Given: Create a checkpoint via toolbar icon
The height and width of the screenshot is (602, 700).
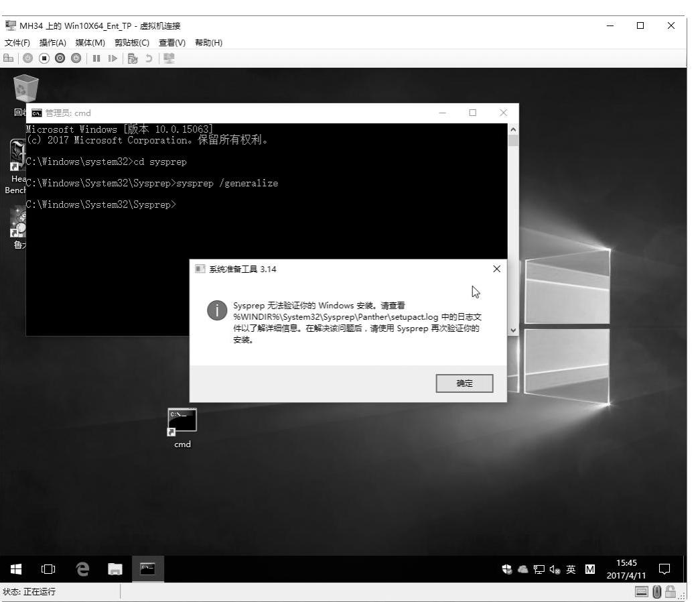Looking at the screenshot, I should 132,58.
